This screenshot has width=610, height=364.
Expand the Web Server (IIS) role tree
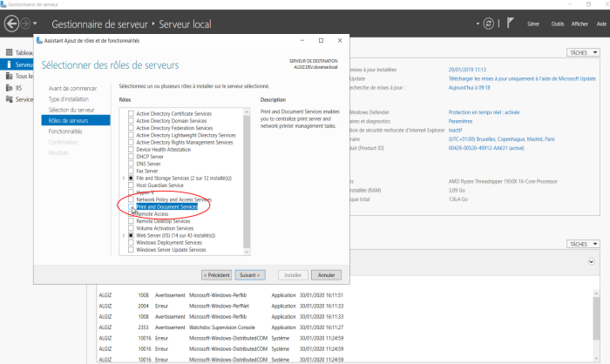coord(123,235)
